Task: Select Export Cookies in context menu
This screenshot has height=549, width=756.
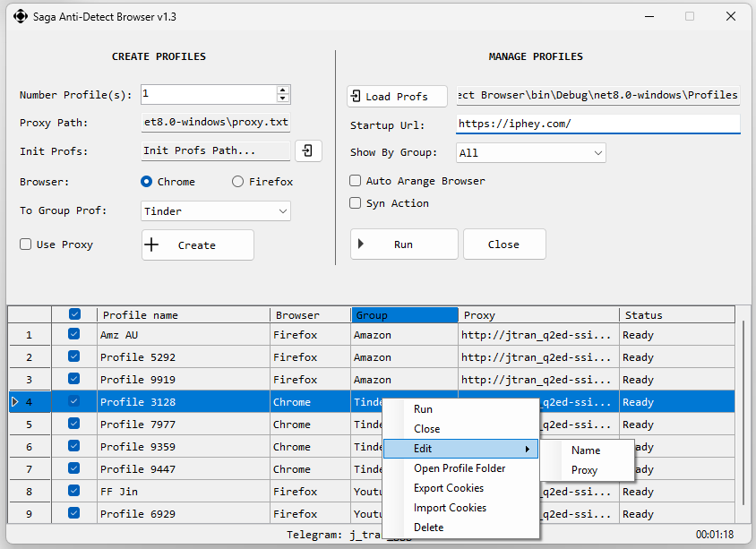Action: 460,488
